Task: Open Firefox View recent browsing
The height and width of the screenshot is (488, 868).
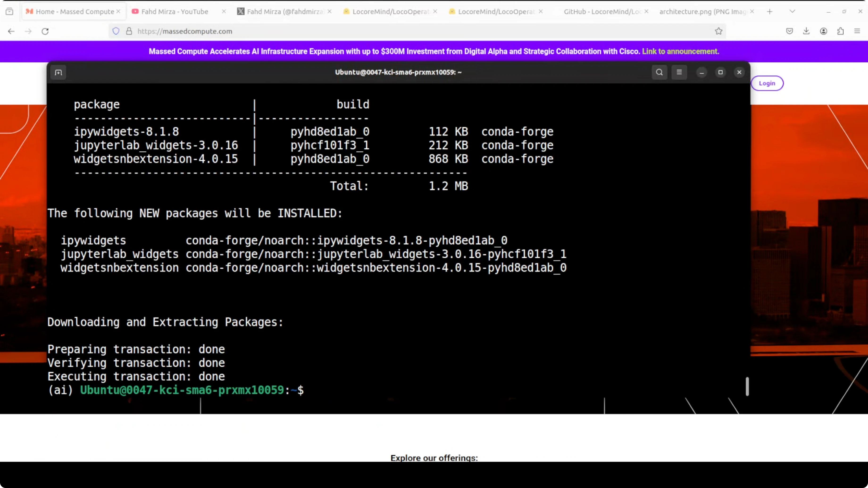Action: (x=9, y=12)
